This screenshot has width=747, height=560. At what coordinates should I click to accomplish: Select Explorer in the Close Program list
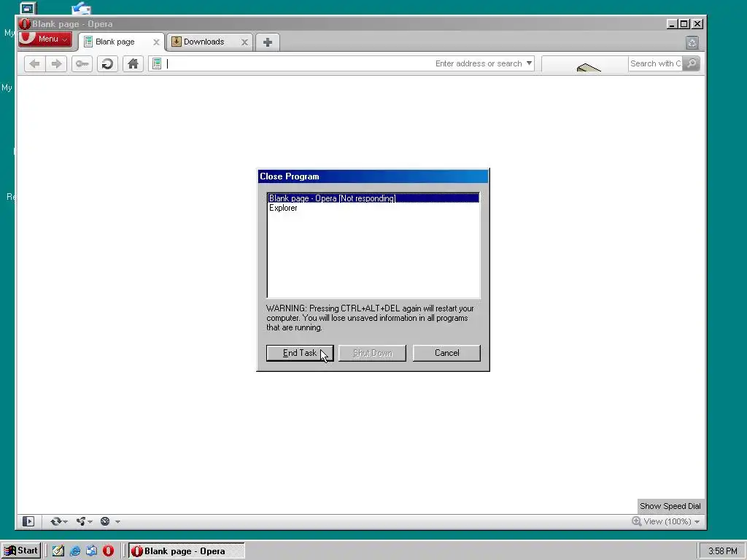tap(373, 208)
